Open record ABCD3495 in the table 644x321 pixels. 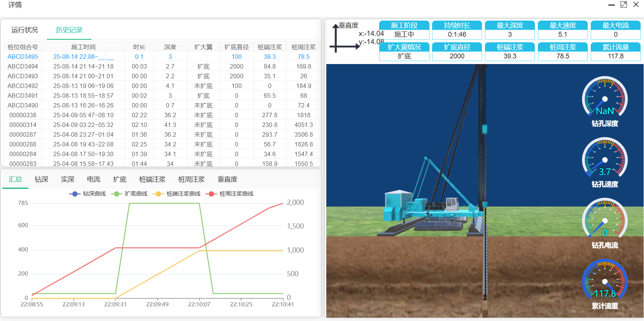[23, 57]
